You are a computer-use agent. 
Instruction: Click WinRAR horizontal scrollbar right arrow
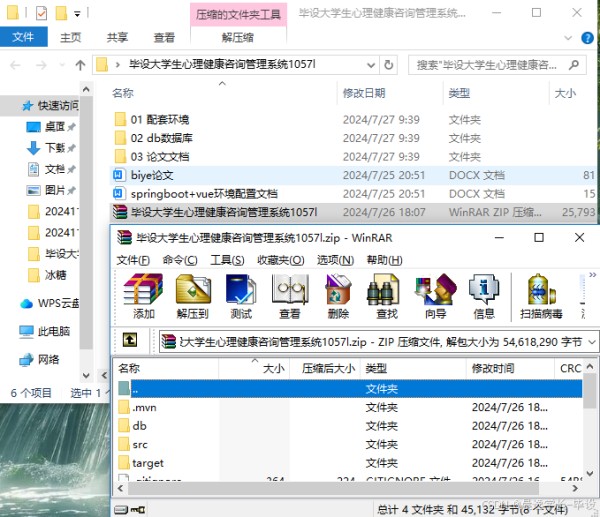tap(575, 488)
